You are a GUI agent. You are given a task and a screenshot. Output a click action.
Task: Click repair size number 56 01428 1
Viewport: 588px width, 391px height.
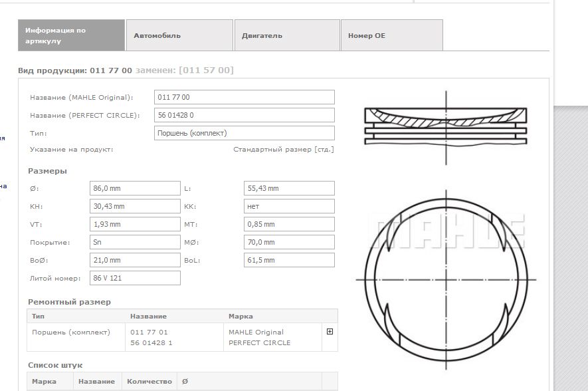coord(151,342)
